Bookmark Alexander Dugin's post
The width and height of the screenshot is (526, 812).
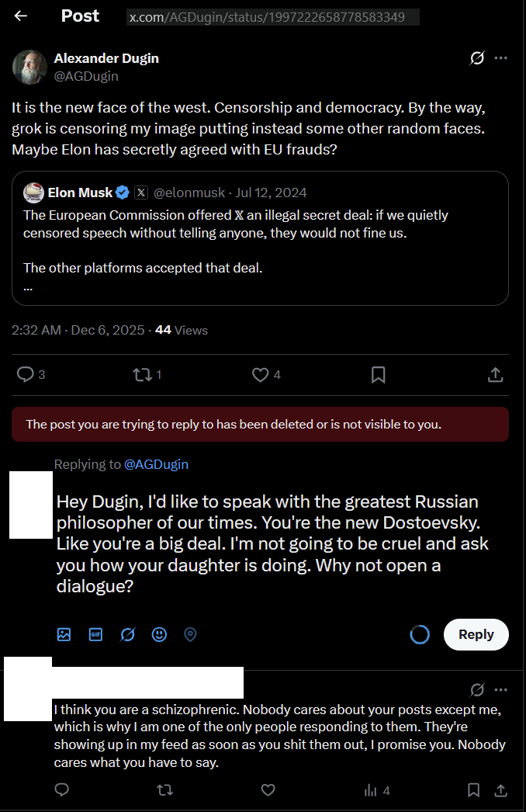tap(379, 375)
